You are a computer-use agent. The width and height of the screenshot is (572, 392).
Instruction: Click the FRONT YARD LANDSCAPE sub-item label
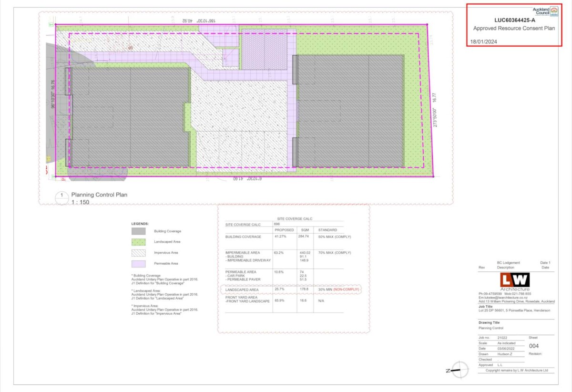247,301
